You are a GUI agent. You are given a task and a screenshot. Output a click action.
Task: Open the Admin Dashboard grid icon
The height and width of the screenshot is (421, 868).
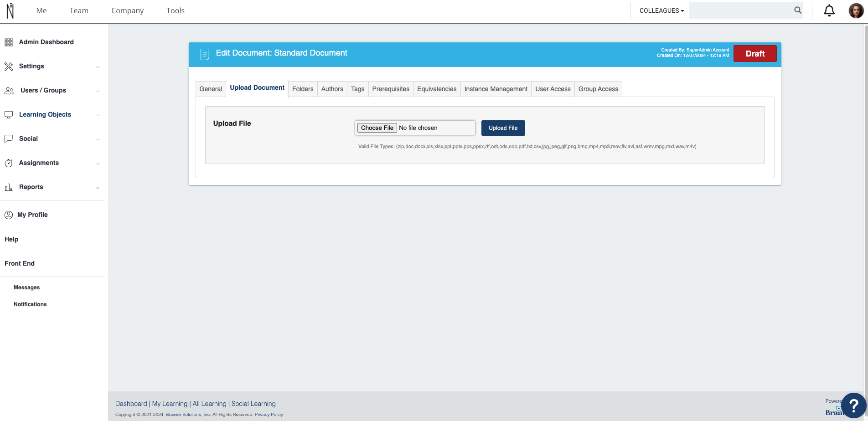pos(9,42)
